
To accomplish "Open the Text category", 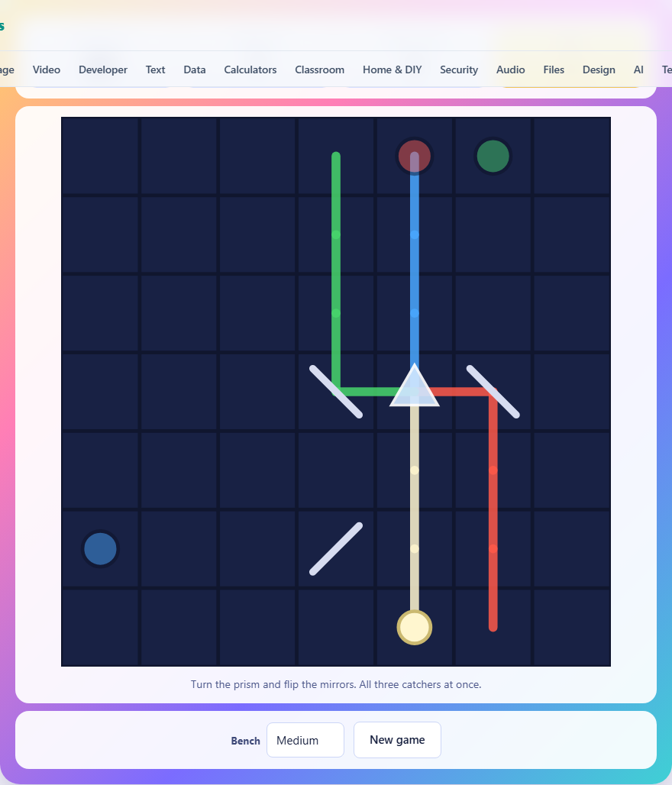I will tap(155, 69).
